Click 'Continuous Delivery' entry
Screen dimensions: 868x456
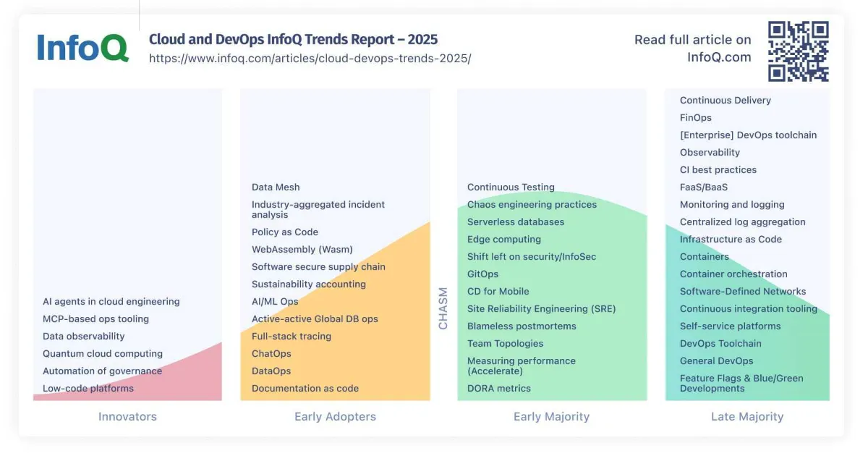(726, 101)
